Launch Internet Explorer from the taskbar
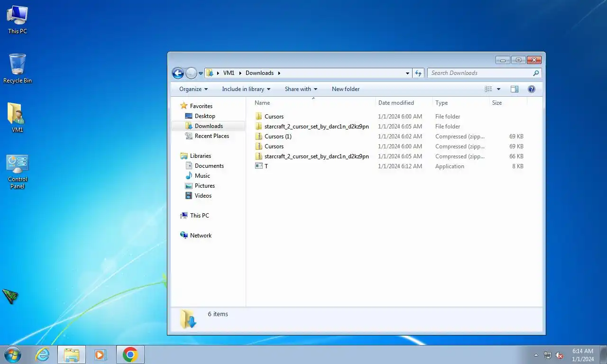 click(43, 355)
